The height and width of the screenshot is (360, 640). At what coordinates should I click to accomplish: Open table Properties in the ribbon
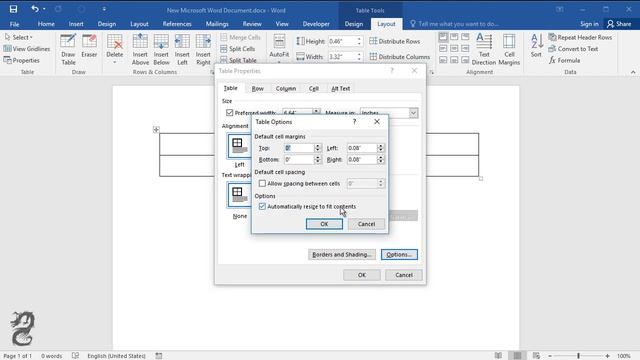click(22, 60)
